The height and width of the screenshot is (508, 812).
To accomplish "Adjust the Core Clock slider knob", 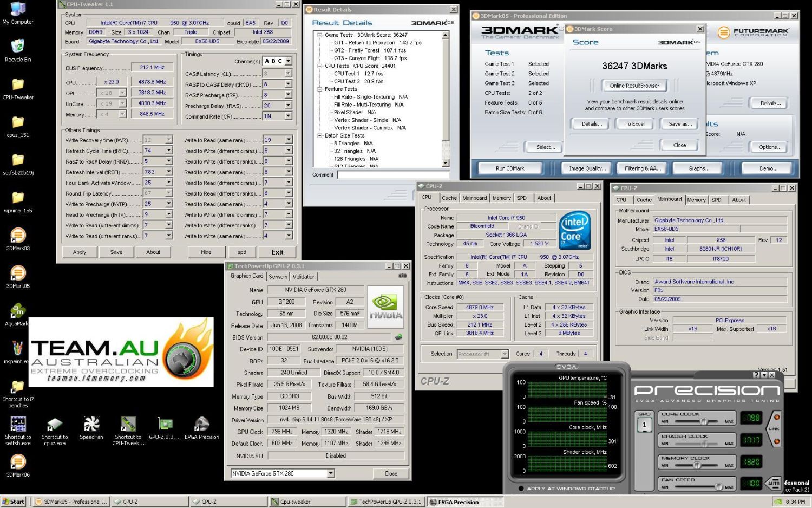I will [704, 421].
